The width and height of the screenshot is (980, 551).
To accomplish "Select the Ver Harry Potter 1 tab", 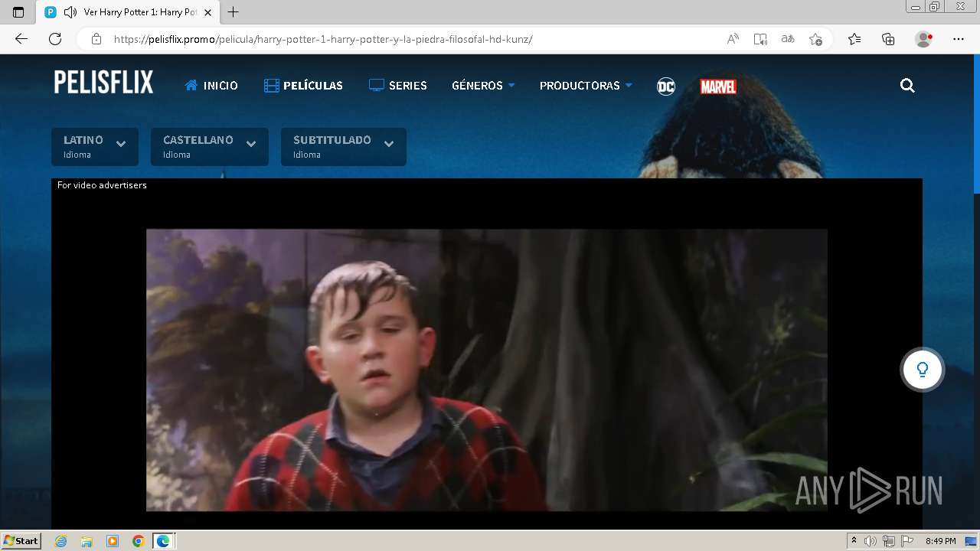I will coord(129,12).
